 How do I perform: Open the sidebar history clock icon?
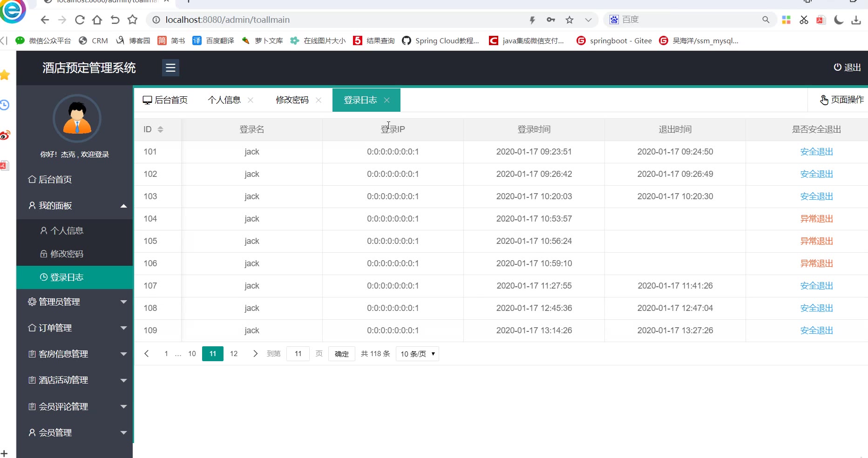(x=5, y=105)
